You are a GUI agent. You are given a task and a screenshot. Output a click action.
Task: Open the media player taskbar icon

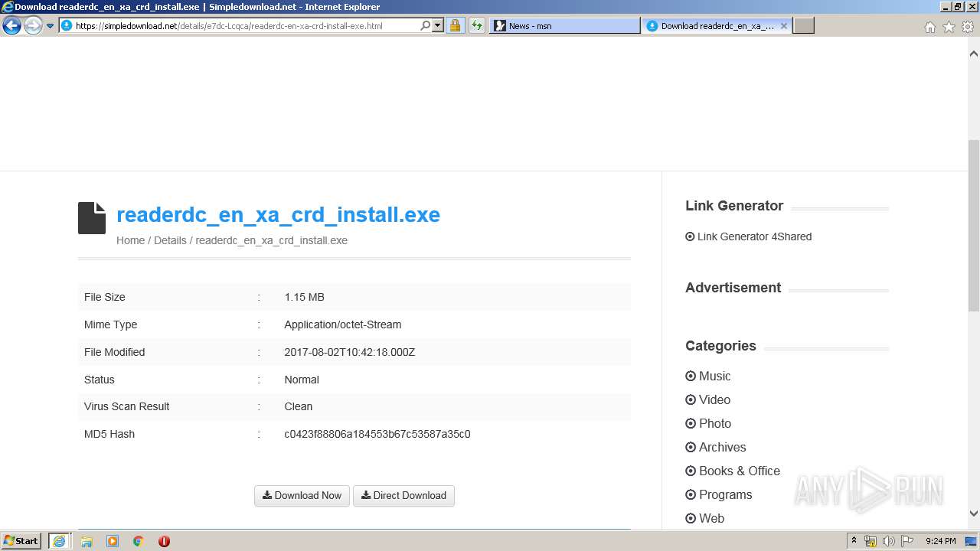coord(113,541)
